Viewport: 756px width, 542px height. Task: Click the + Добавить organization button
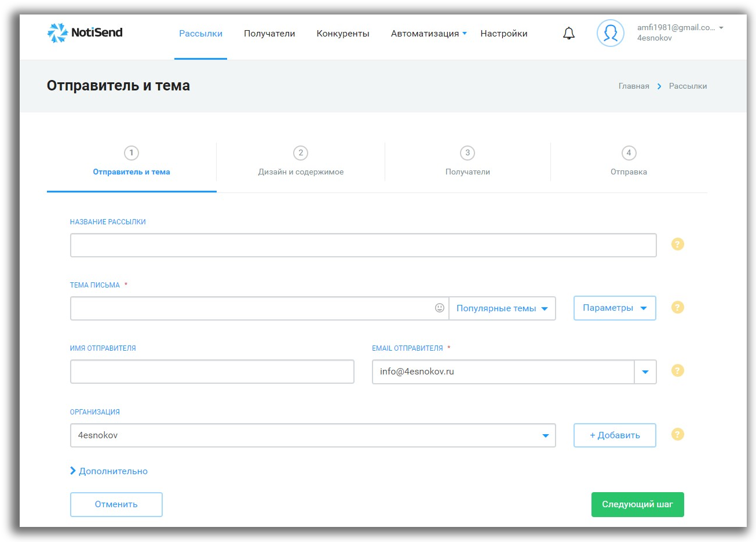pos(615,435)
